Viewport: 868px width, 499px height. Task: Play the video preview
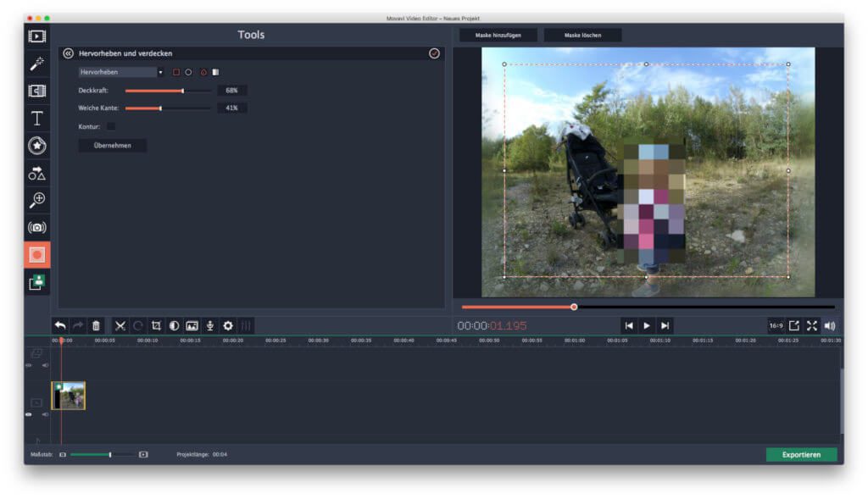pos(647,325)
